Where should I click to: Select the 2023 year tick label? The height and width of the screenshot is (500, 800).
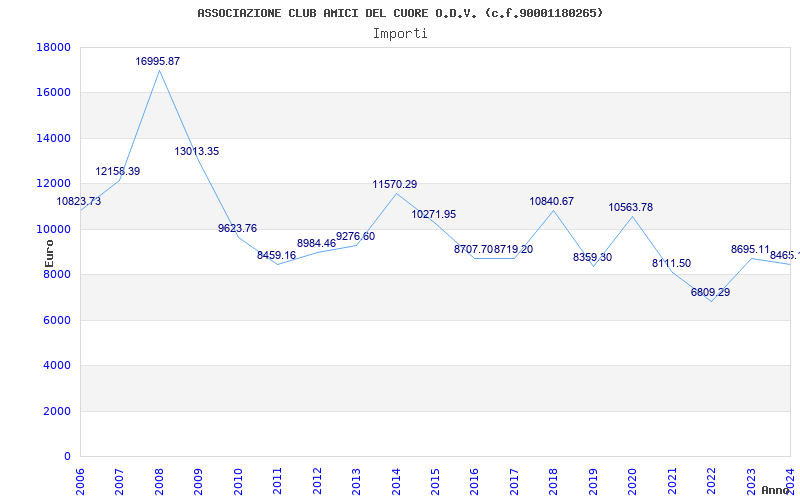(x=751, y=479)
